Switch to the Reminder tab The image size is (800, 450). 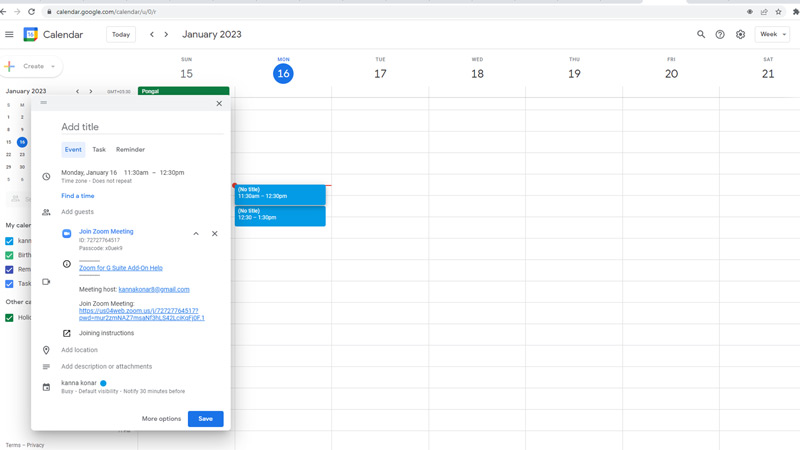130,149
